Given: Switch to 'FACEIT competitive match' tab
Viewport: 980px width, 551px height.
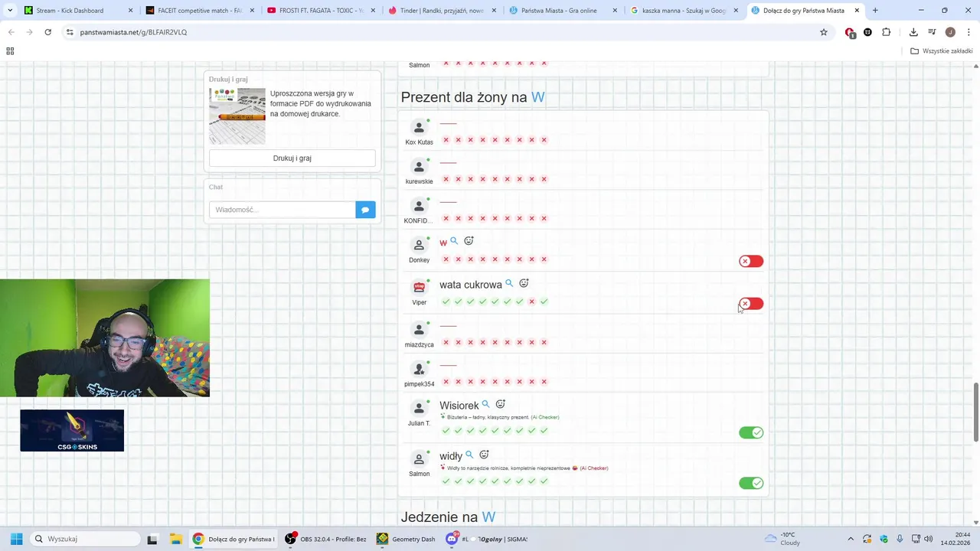Looking at the screenshot, I should click(200, 11).
